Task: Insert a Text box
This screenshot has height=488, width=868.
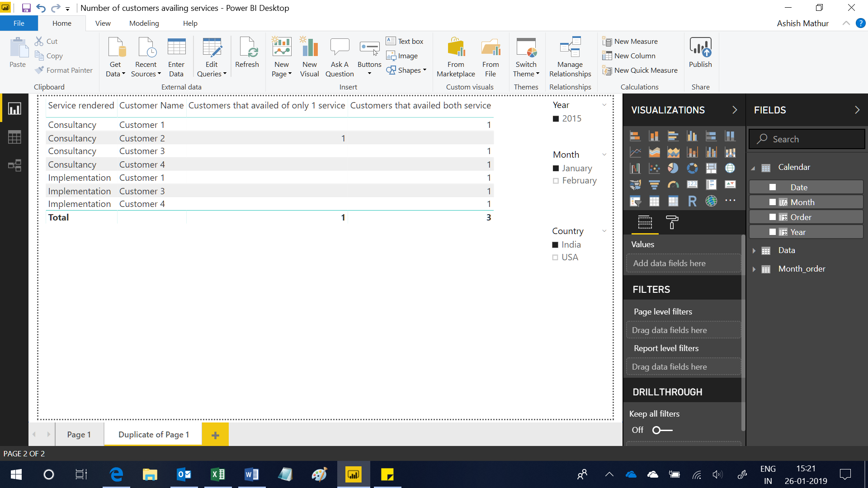Action: click(x=405, y=41)
